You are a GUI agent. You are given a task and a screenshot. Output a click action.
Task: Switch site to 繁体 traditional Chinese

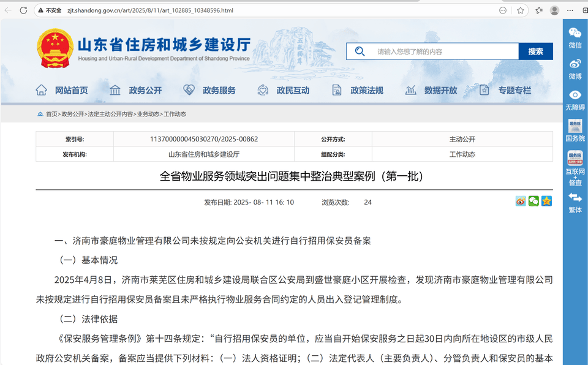[575, 202]
